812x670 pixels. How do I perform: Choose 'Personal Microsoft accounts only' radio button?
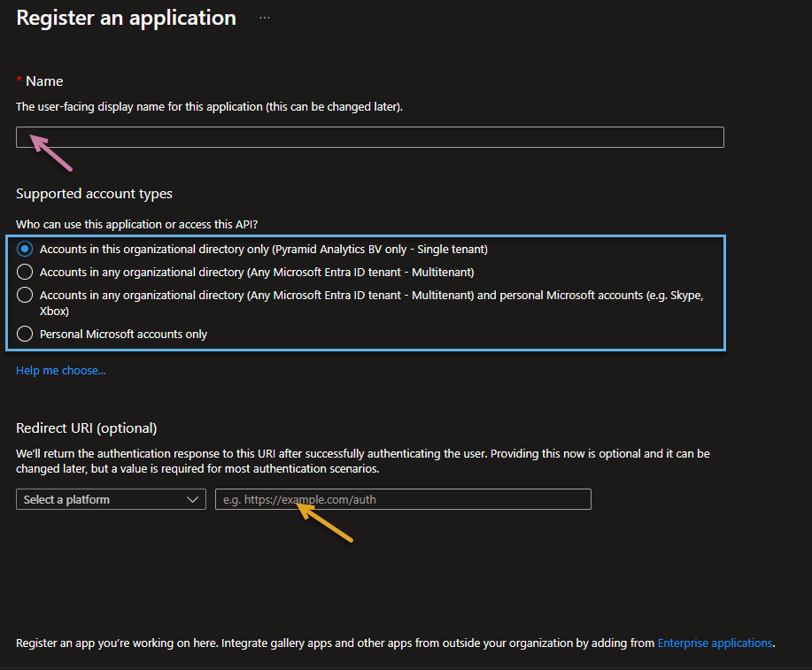pyautogui.click(x=25, y=334)
